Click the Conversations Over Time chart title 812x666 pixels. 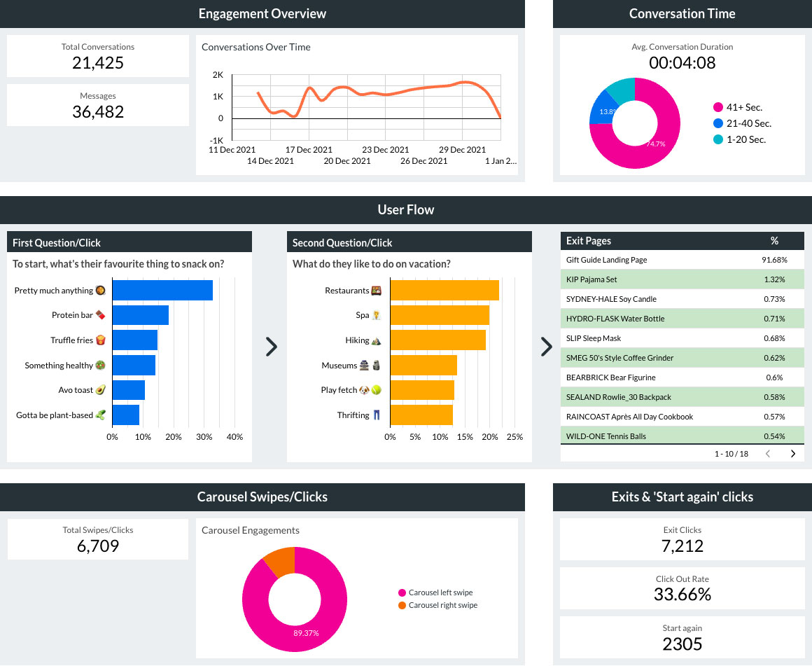(255, 47)
